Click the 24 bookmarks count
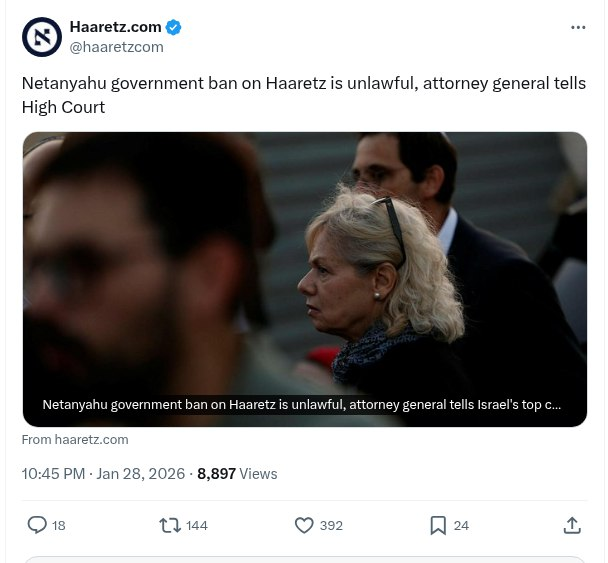This screenshot has height=563, width=608. pyautogui.click(x=461, y=526)
